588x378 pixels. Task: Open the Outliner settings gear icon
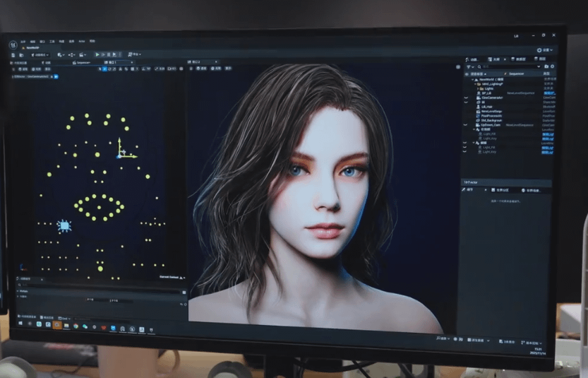(x=553, y=66)
